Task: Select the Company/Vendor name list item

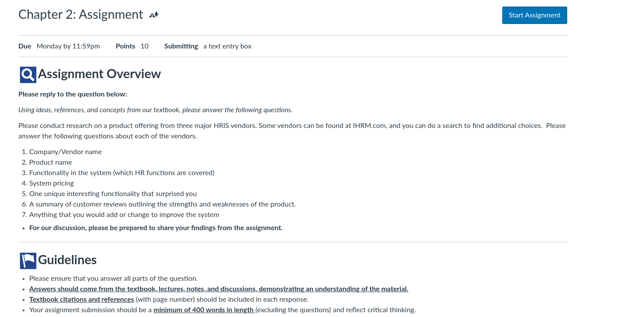Action: pos(65,152)
